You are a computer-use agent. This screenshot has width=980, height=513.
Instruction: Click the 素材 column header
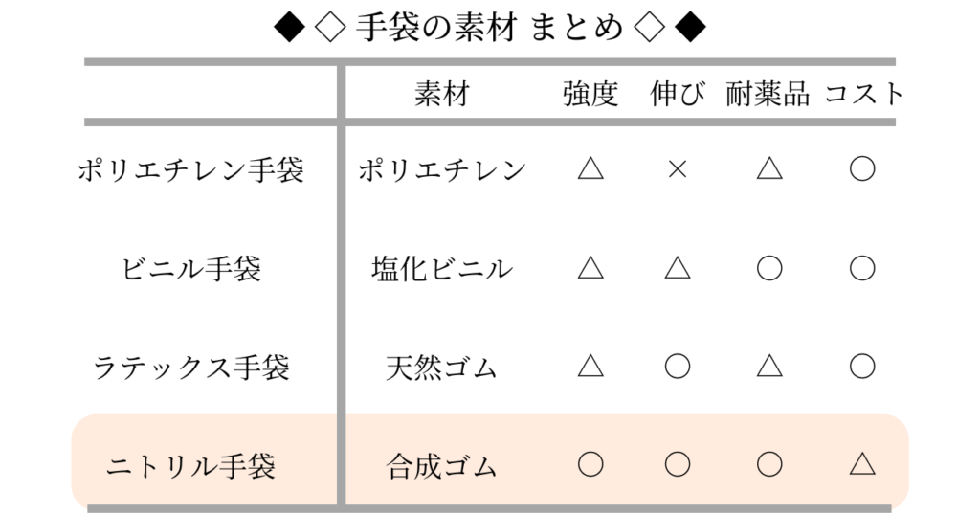[442, 94]
